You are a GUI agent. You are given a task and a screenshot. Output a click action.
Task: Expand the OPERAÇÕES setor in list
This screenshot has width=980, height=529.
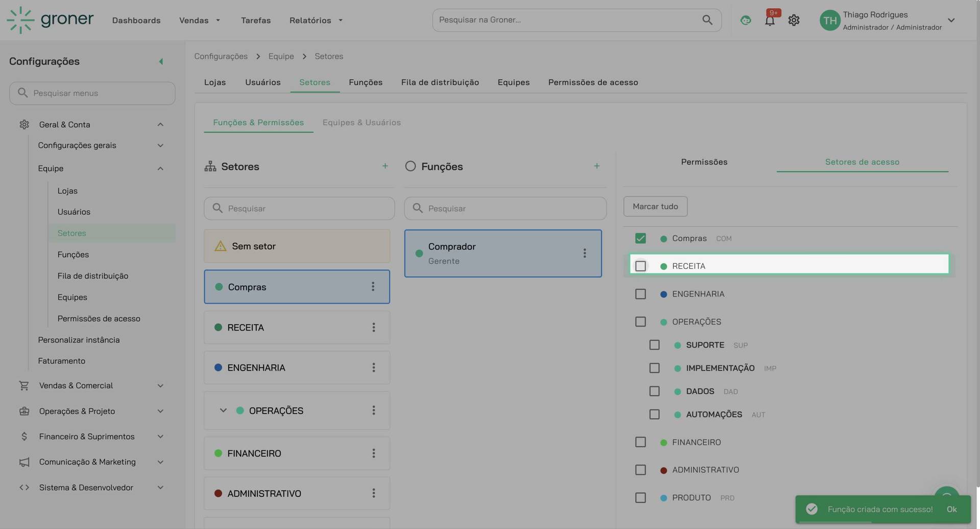tap(223, 410)
